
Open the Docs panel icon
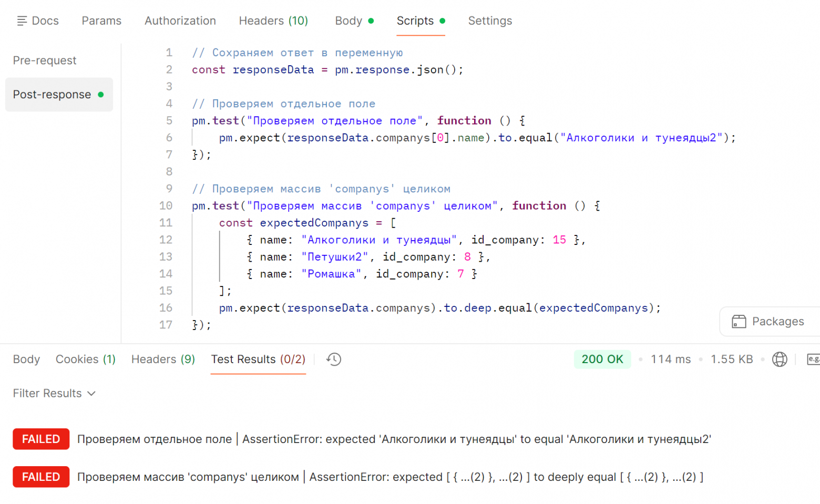click(22, 21)
